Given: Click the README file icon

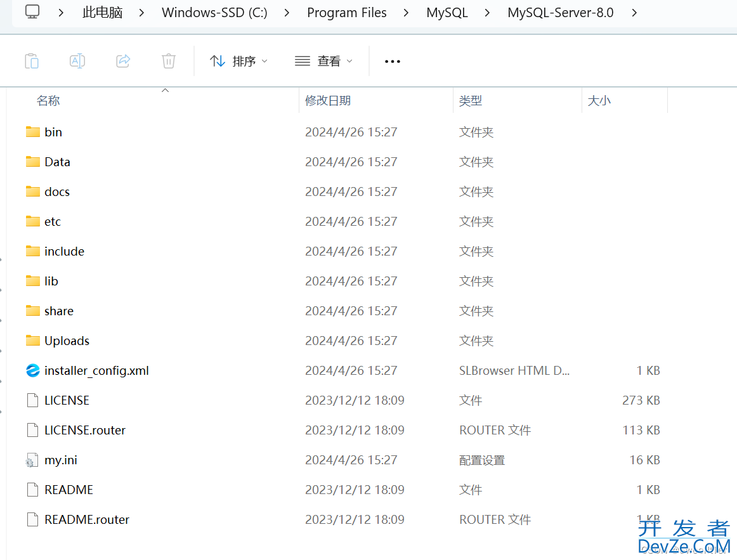Looking at the screenshot, I should click(x=32, y=490).
